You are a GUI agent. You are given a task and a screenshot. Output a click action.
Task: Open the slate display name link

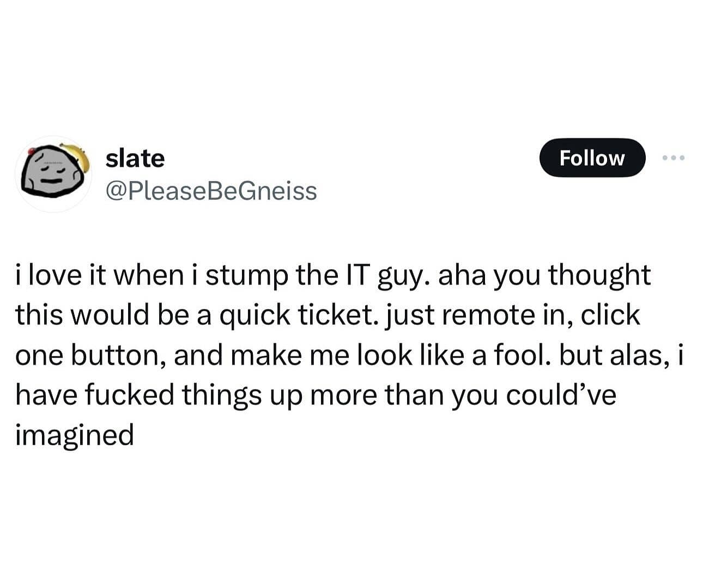(135, 158)
